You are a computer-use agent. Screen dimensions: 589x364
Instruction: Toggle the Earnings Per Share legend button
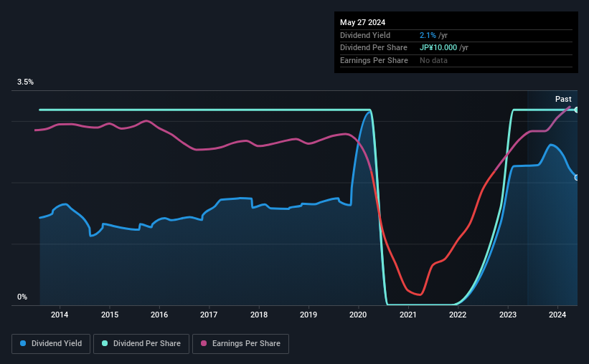point(240,344)
